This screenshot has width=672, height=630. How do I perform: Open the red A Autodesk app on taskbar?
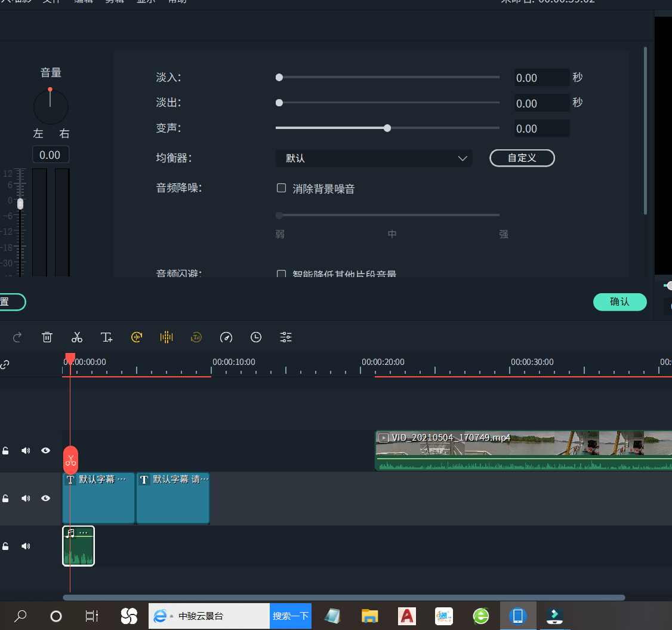coord(406,616)
